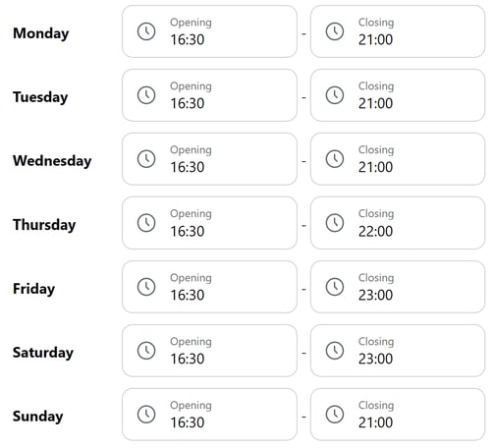Image resolution: width=494 pixels, height=448 pixels.
Task: Click the Saturday day label
Action: click(x=43, y=353)
